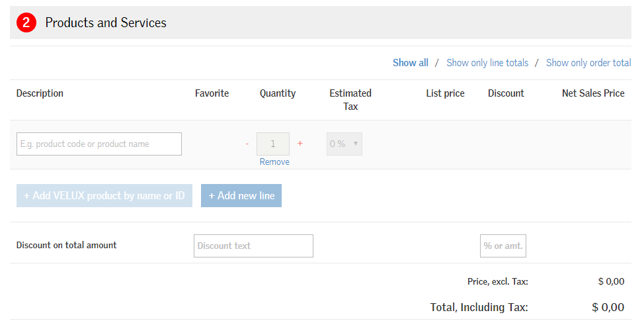This screenshot has height=325, width=644.
Task: Click the Favorite column header
Action: pos(212,93)
